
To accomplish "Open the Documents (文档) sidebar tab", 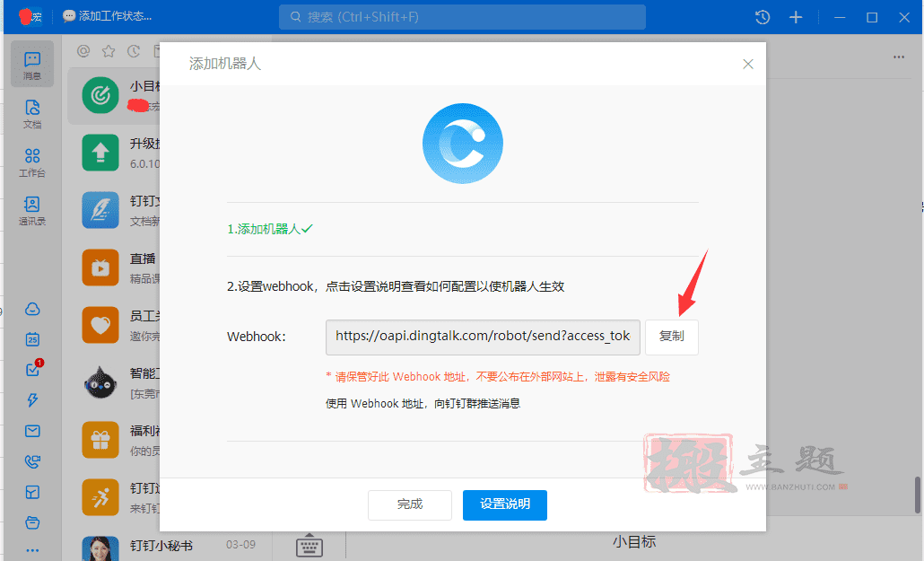I will point(32,113).
